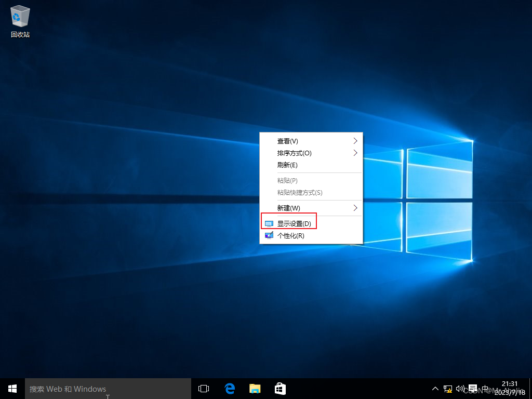Open File Explorer from the taskbar
Screen dimensions: 532x399
[x=255, y=389]
